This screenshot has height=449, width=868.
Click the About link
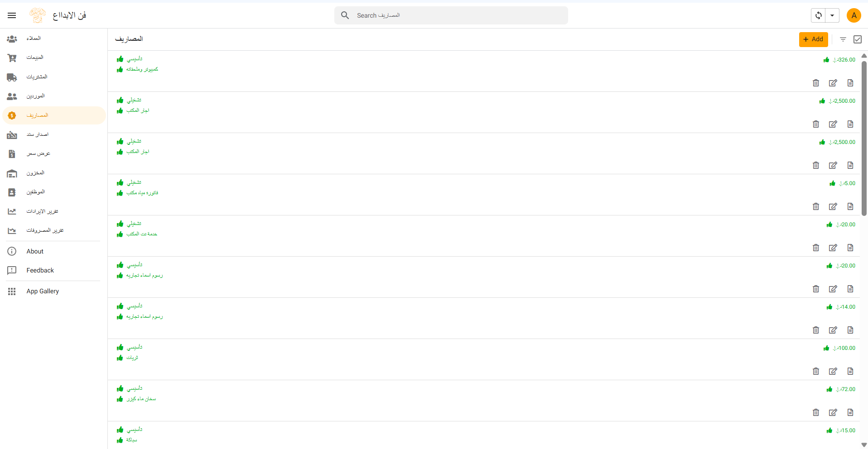tap(35, 251)
